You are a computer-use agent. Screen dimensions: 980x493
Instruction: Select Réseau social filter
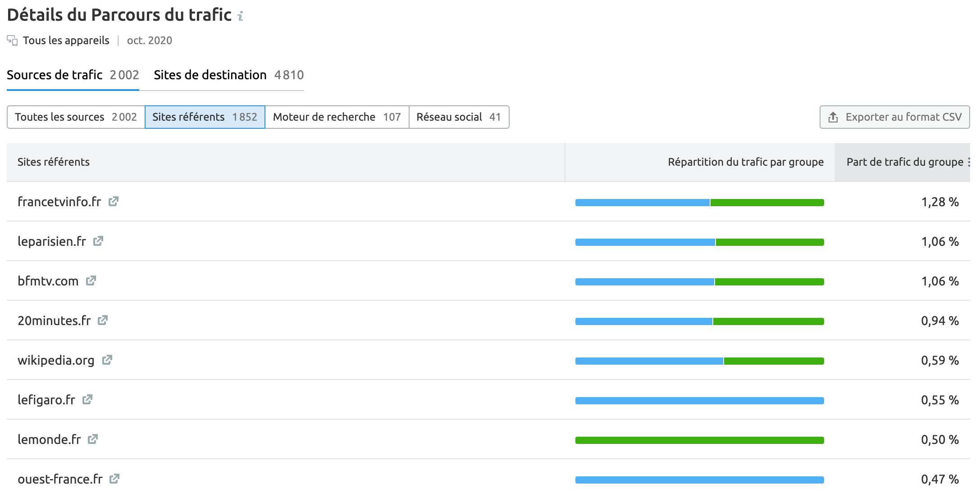(458, 117)
